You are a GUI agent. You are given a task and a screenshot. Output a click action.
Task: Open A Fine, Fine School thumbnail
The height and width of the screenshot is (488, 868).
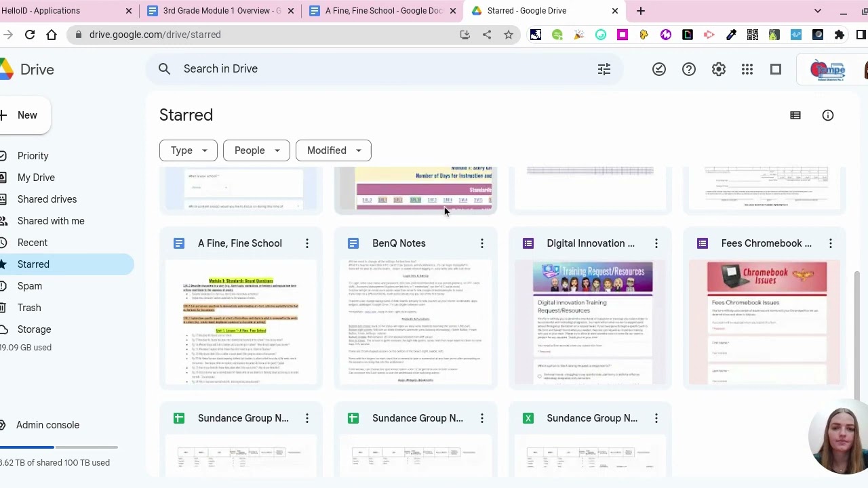click(241, 322)
